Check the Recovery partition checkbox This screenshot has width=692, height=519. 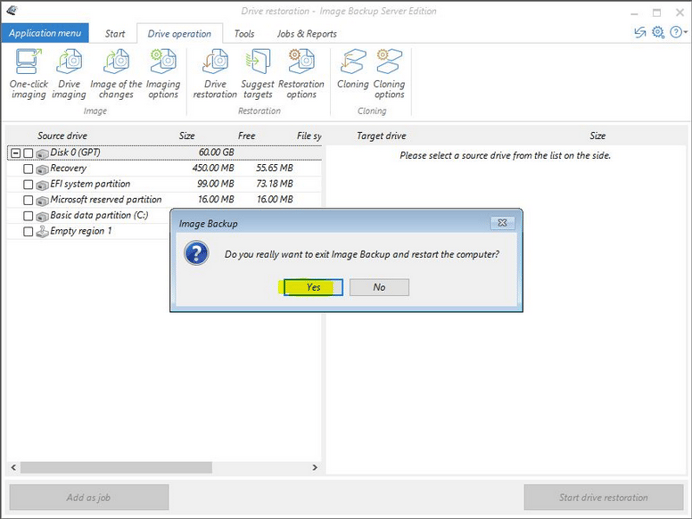click(28, 169)
